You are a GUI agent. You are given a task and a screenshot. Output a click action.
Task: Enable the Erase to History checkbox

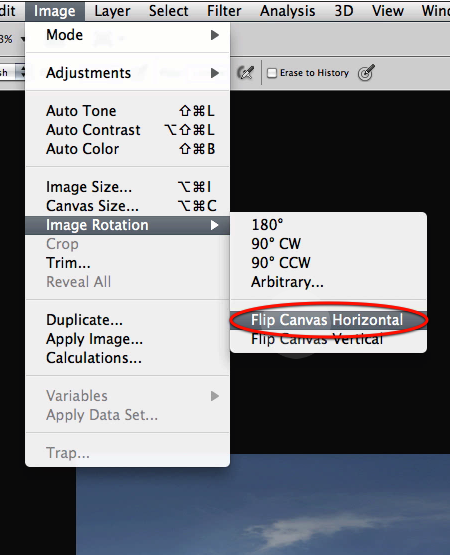point(272,73)
